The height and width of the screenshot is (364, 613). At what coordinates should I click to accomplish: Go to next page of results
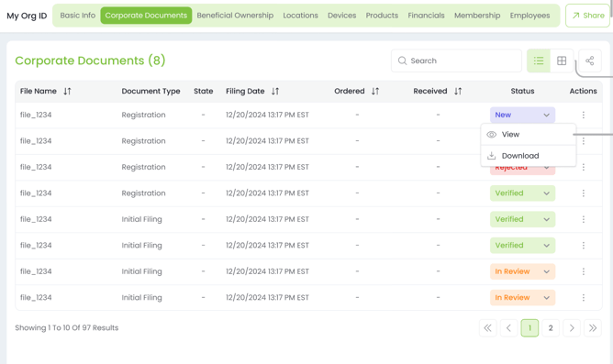point(572,328)
